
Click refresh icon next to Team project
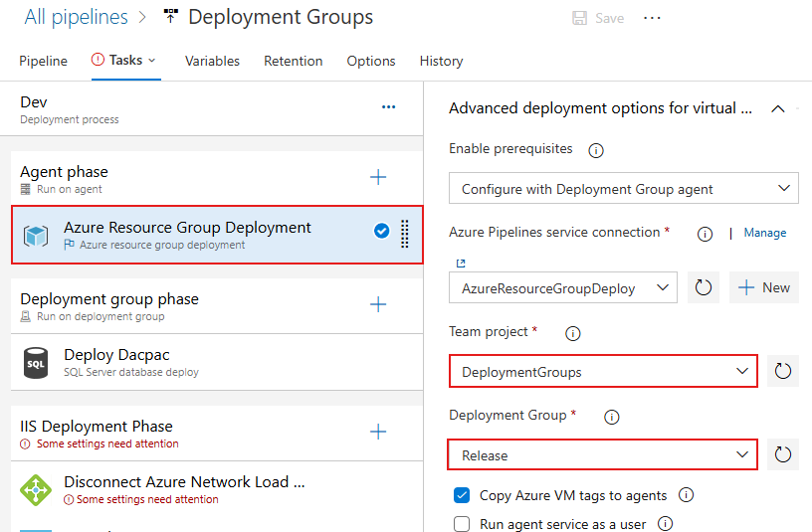783,372
